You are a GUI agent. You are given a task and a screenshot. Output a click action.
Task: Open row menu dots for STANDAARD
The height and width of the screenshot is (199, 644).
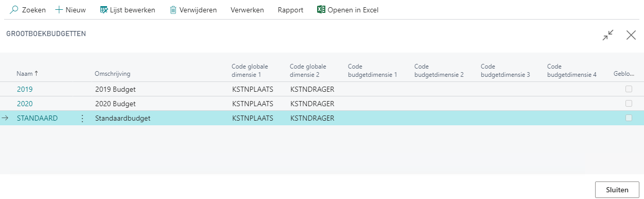point(82,118)
